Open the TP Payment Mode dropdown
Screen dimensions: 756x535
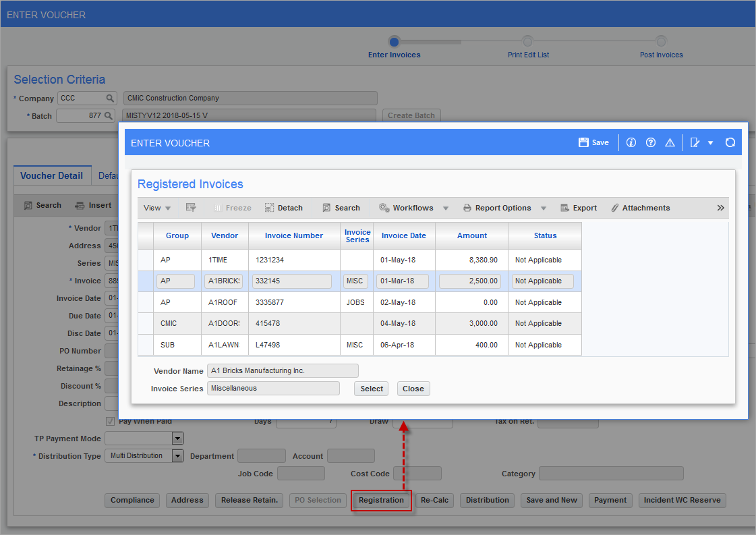click(x=177, y=437)
